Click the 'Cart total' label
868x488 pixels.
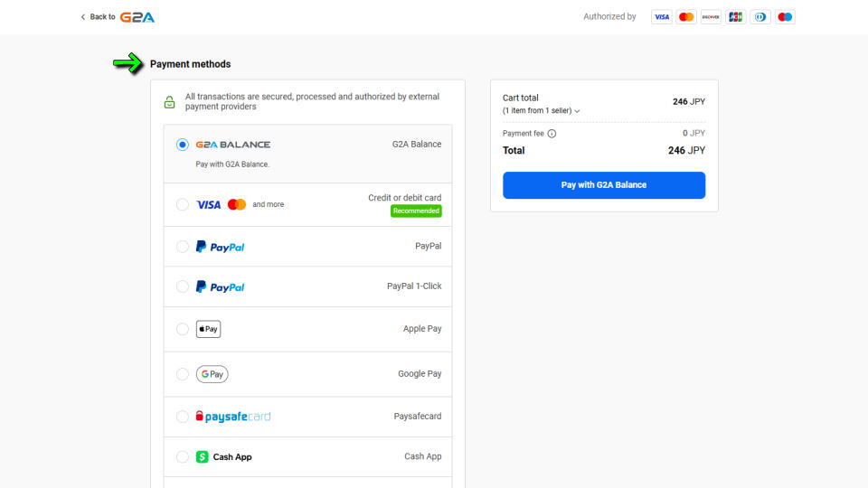521,98
